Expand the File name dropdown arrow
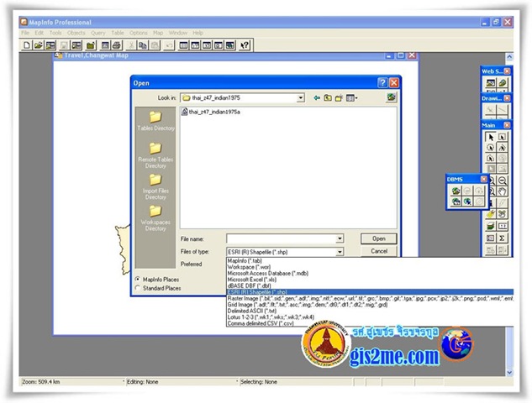The height and width of the screenshot is (403, 532). pyautogui.click(x=340, y=239)
